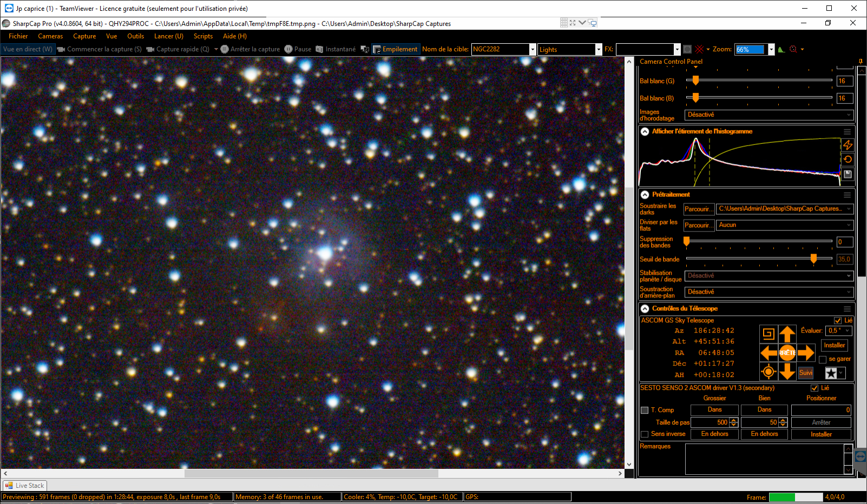Enable the T. Comp checkbox

(x=645, y=410)
